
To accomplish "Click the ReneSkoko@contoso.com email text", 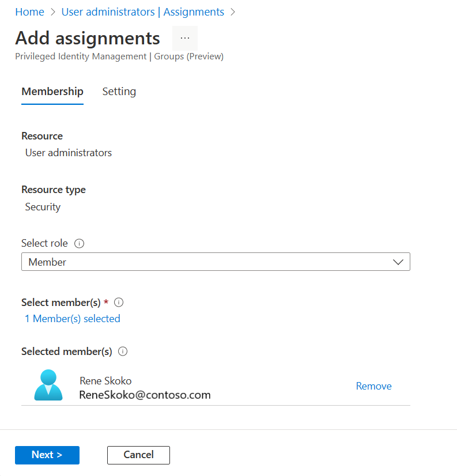I will tap(145, 395).
